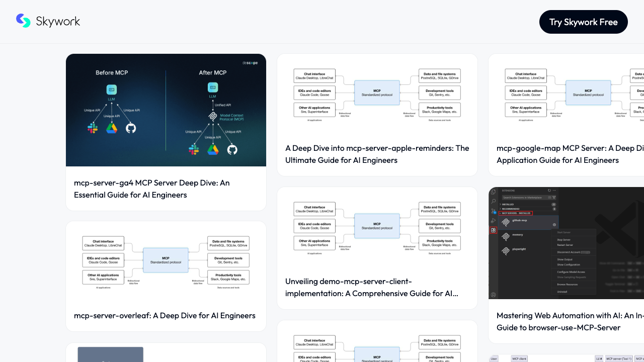Open A Deep Dive into mcp-server-apple-reminders article
Viewport: 644px width, 362px height.
[377, 154]
